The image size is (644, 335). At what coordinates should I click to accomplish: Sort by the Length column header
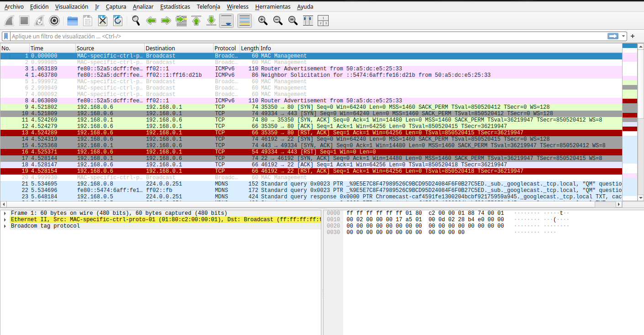250,48
